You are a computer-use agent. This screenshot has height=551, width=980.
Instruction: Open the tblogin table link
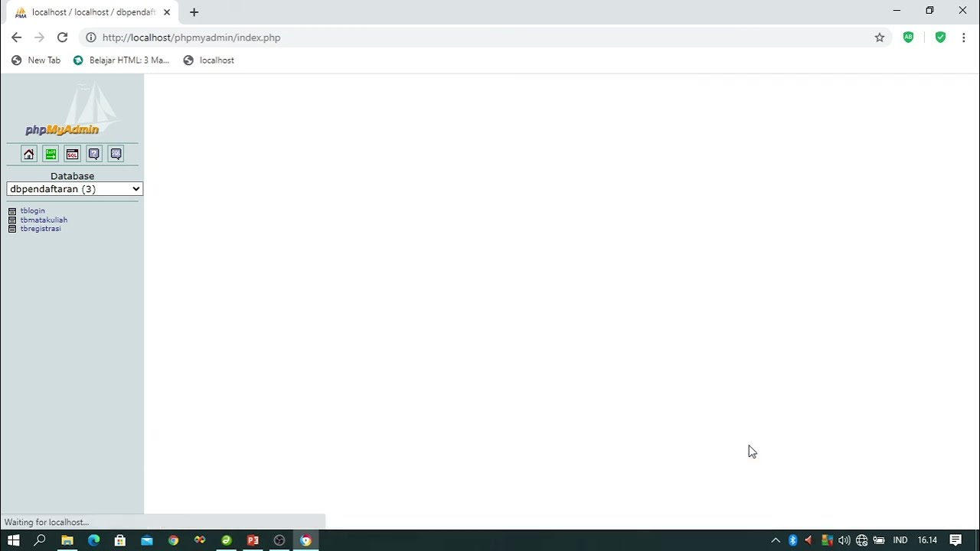click(x=33, y=210)
